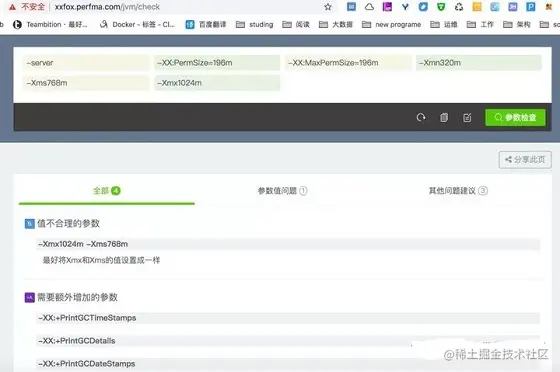
Task: Select the -server parameter chip
Action: click(x=86, y=63)
